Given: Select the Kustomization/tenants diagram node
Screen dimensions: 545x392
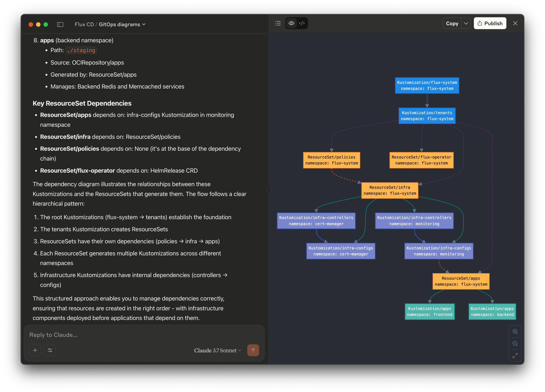Looking at the screenshot, I should pos(427,116).
